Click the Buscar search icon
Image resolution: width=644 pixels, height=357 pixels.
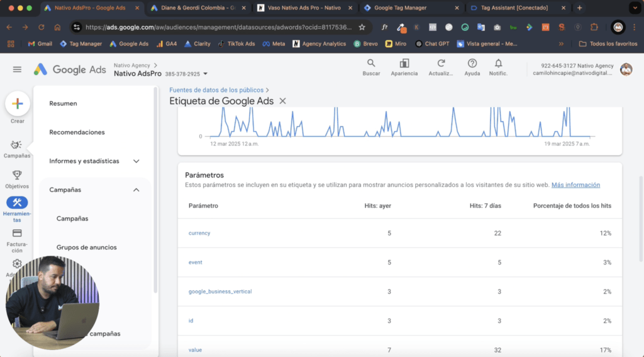[x=371, y=64]
